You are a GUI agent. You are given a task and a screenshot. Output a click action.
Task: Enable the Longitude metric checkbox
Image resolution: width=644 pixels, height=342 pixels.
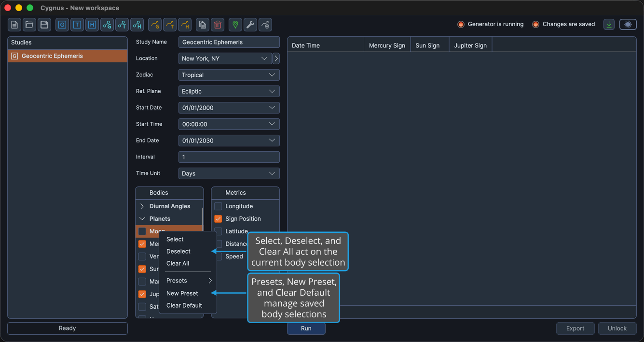[x=218, y=206]
